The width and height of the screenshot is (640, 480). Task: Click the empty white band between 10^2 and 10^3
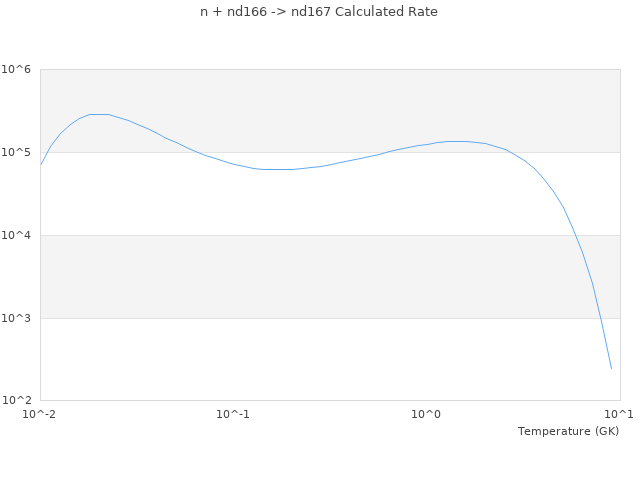300,360
